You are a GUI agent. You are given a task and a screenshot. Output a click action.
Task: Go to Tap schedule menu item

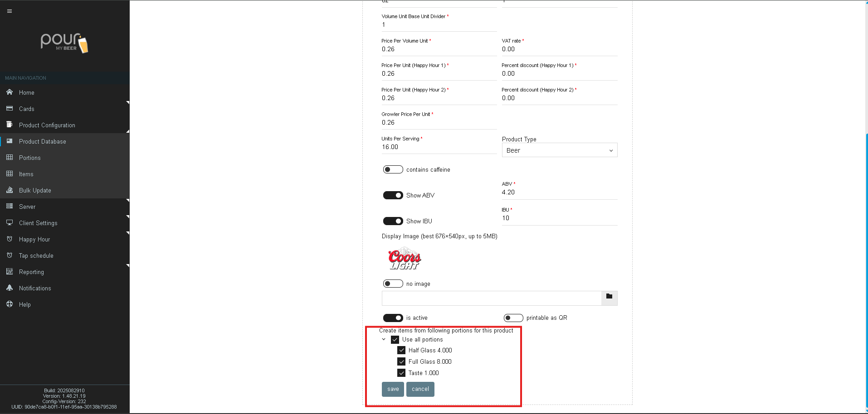coord(36,255)
